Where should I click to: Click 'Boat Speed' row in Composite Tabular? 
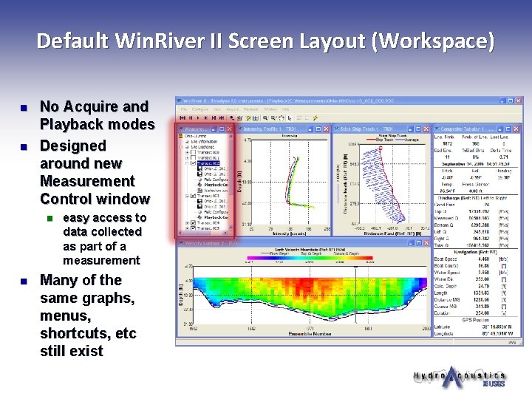click(471, 259)
